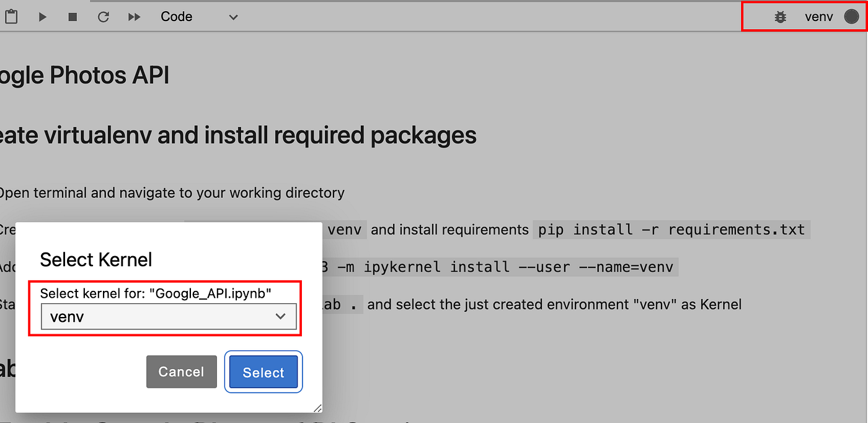Restart kernel and run all cells

tap(134, 17)
